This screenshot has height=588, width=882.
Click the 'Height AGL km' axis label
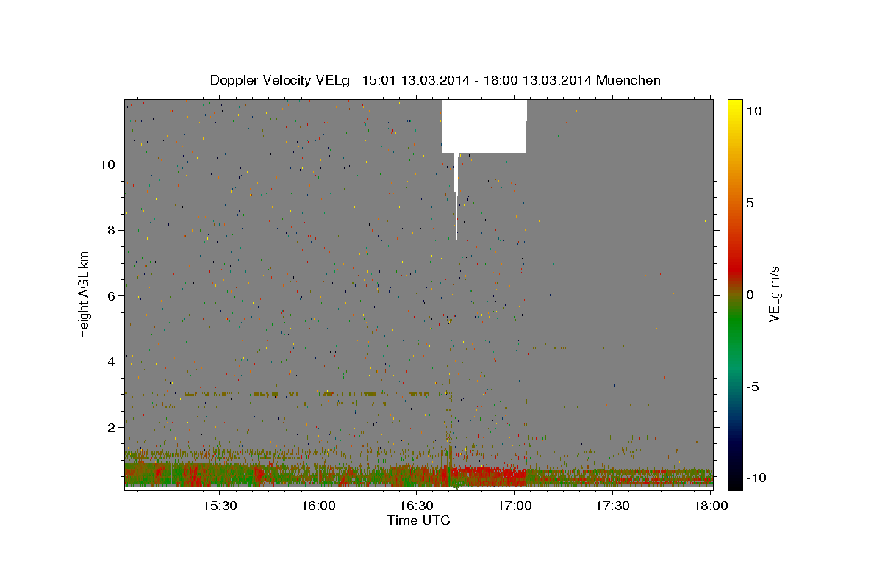[x=84, y=295]
